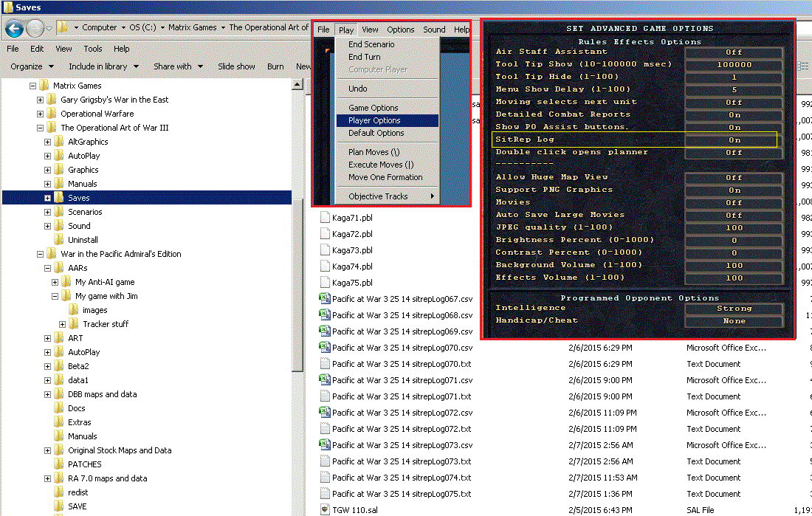Click the folder tree scrollbar up arrow
Image resolution: width=812 pixels, height=516 pixels.
pyautogui.click(x=297, y=84)
